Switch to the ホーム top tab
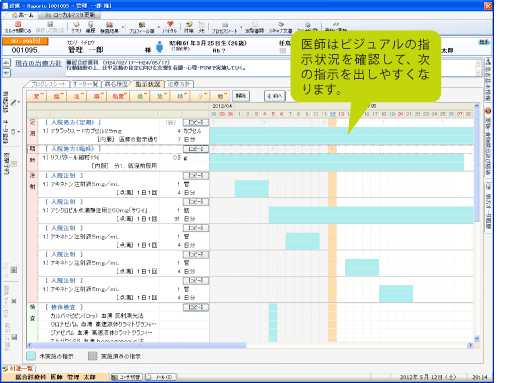 point(22,15)
